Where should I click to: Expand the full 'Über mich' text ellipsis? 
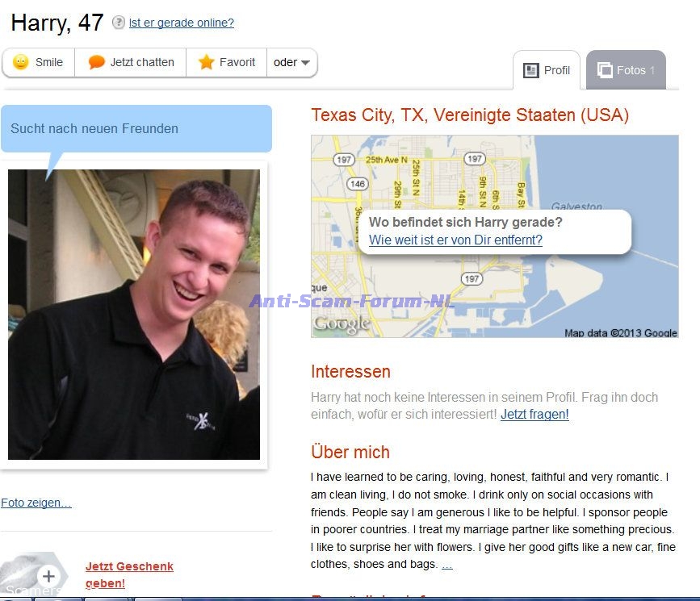(447, 565)
